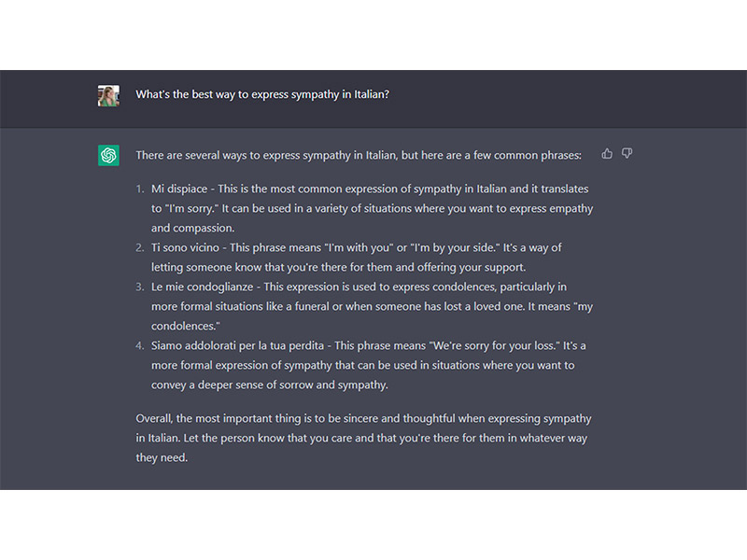Click the user question about expressing sympathy
747x560 pixels.
coord(262,94)
